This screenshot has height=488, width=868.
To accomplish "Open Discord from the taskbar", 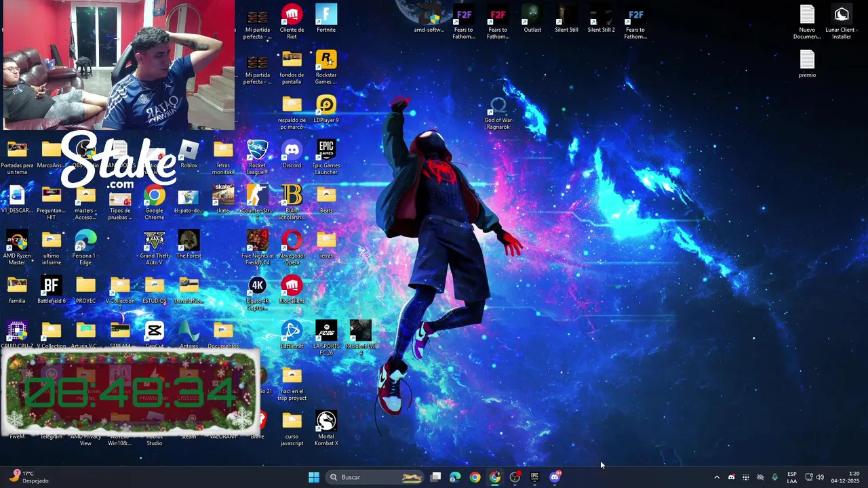I will (555, 477).
